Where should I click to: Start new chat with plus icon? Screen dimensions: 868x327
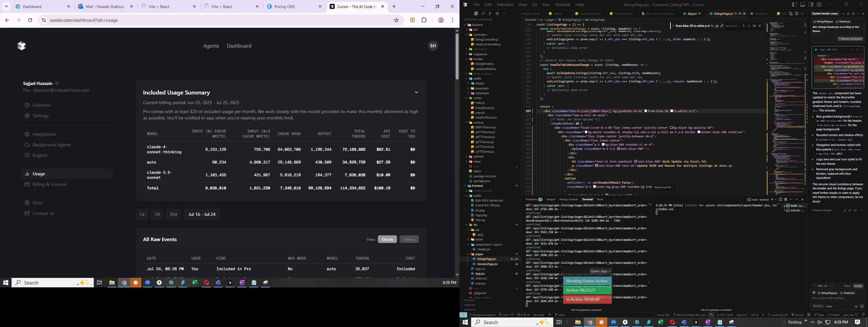click(x=843, y=13)
